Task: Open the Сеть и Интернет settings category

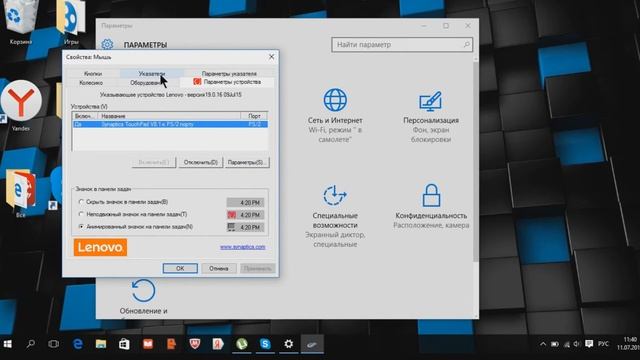Action: coord(335,115)
